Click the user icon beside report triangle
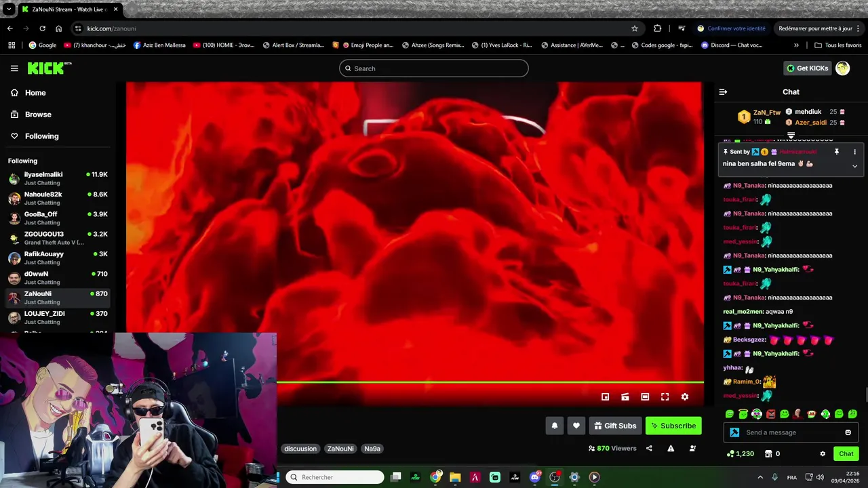 click(x=692, y=448)
